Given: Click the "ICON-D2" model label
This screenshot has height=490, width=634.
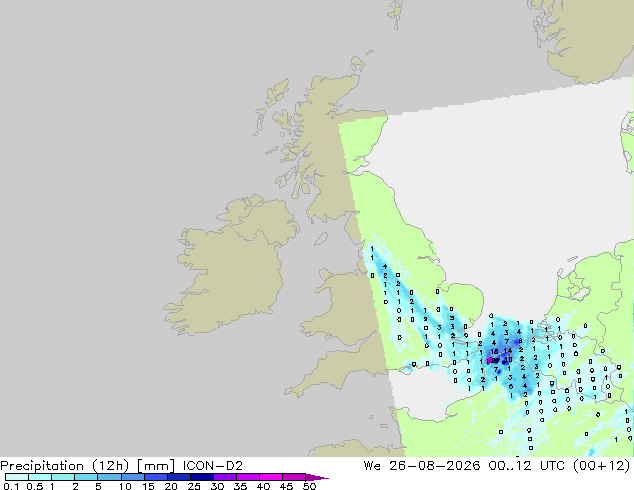Looking at the screenshot, I should pos(213,466).
